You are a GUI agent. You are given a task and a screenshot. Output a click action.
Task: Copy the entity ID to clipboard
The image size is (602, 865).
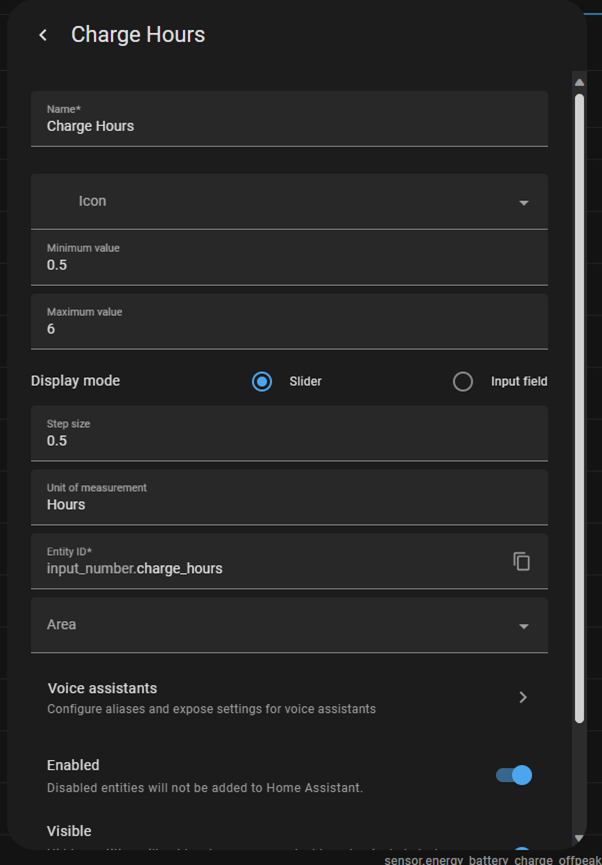(x=521, y=561)
